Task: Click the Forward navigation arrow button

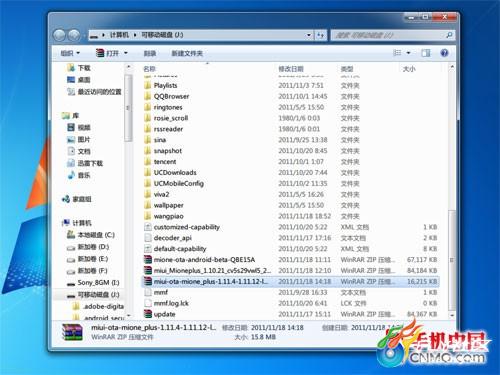Action: tap(74, 35)
